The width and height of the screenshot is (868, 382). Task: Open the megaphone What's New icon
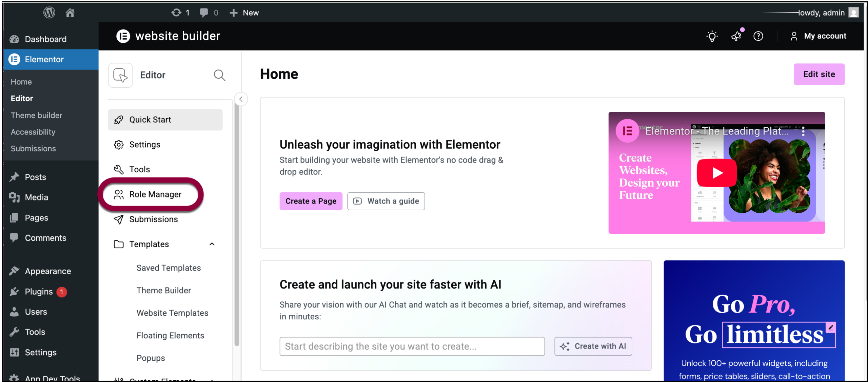[x=736, y=36]
